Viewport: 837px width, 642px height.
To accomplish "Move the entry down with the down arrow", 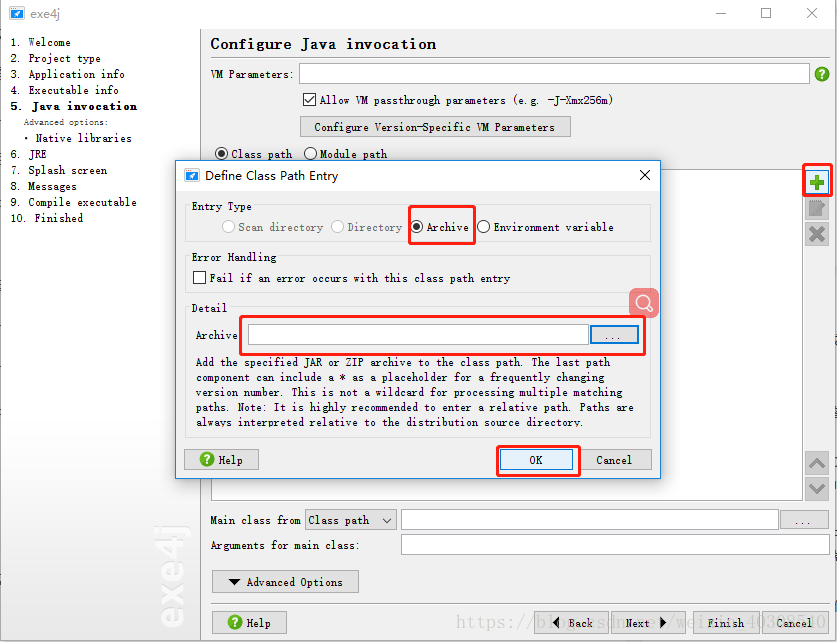I will (x=817, y=488).
